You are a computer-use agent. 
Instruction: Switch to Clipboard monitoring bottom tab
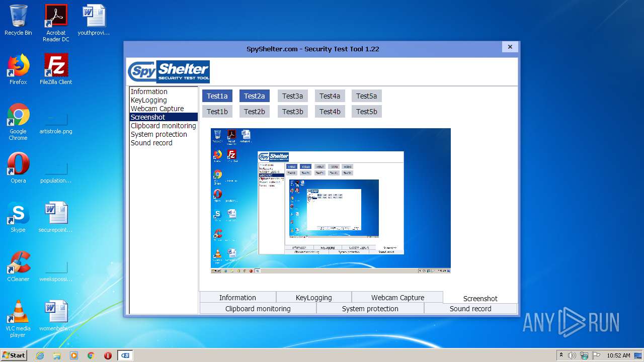click(x=258, y=309)
